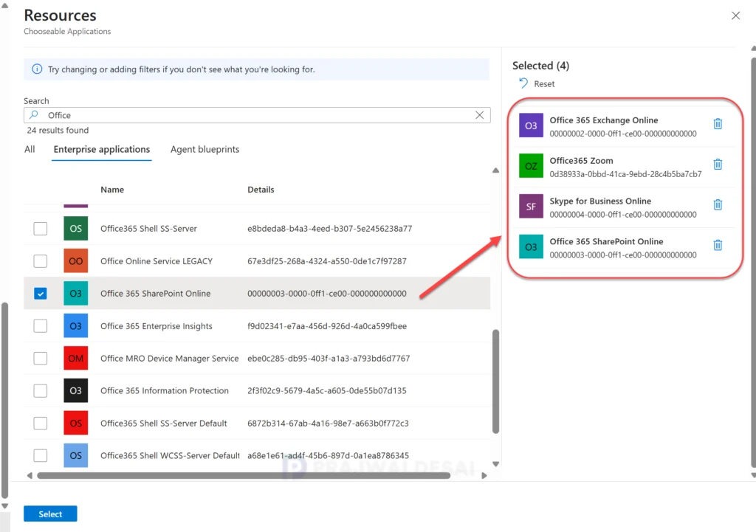Click the blue O3 Enterprise Insights icon
756x532 pixels.
[76, 325]
